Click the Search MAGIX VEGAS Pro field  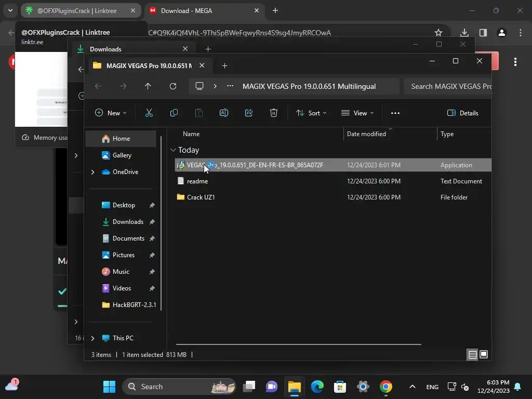click(448, 86)
